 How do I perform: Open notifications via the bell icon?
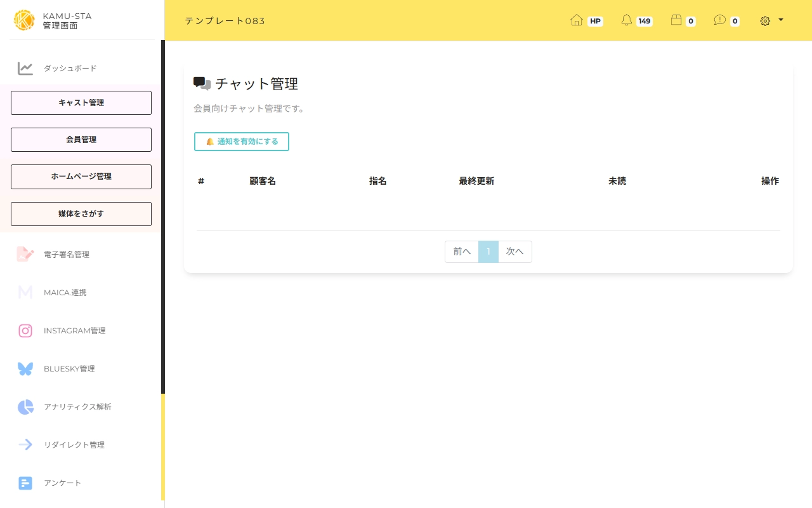[627, 20]
